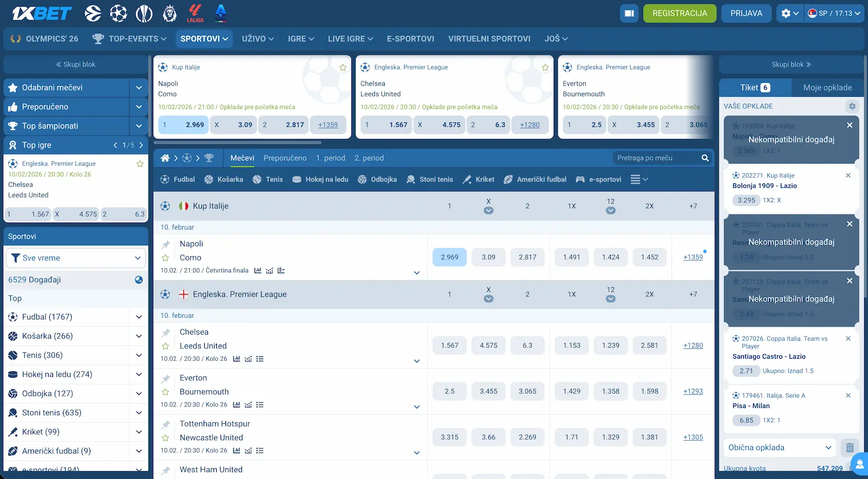Filter by Hokej na ledu in sports toolbar
The height and width of the screenshot is (479, 868).
click(320, 179)
